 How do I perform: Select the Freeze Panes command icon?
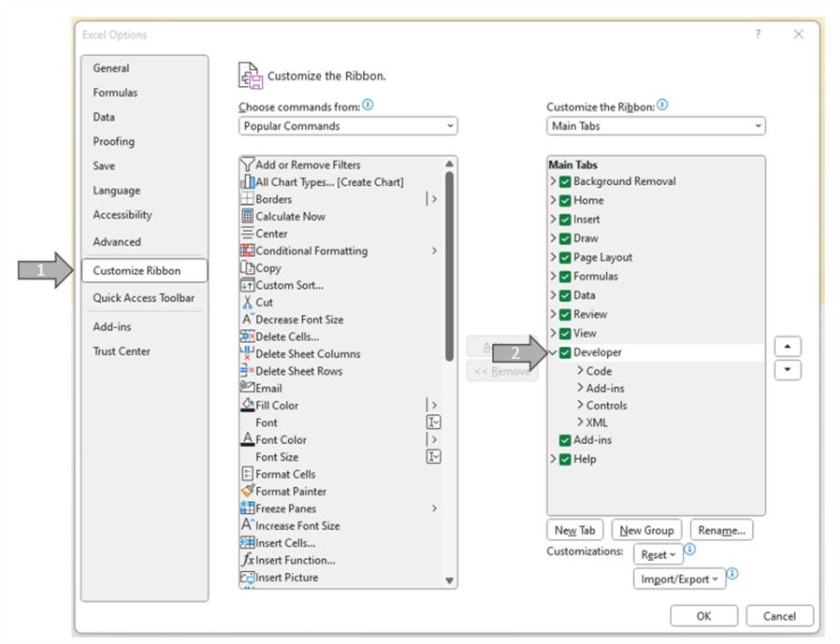click(x=248, y=508)
